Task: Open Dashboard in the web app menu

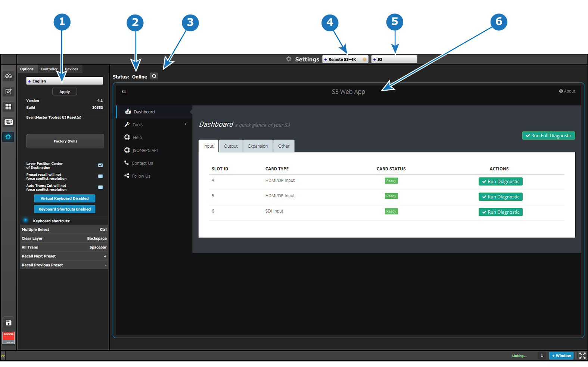Action: click(x=154, y=112)
